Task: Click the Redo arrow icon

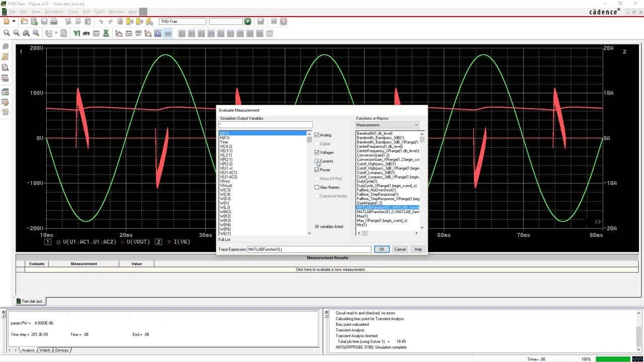Action: point(111,22)
